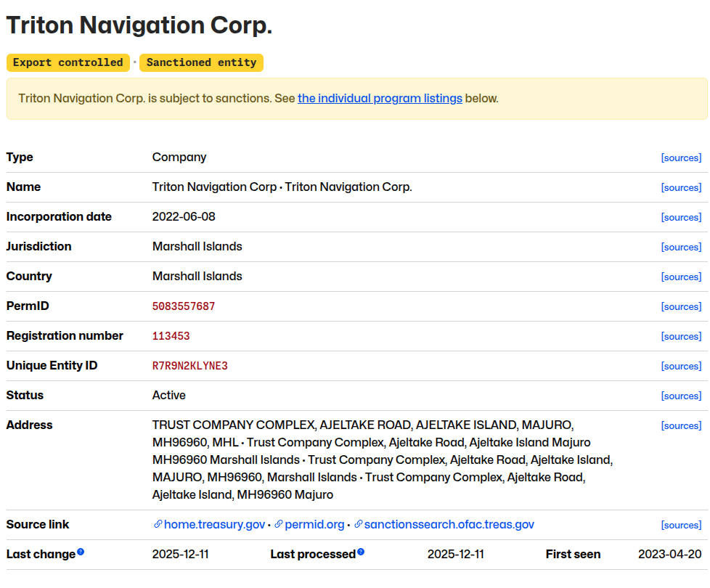
Task: Open sanctionssearch.ofac.treas.gov link
Action: tap(449, 525)
